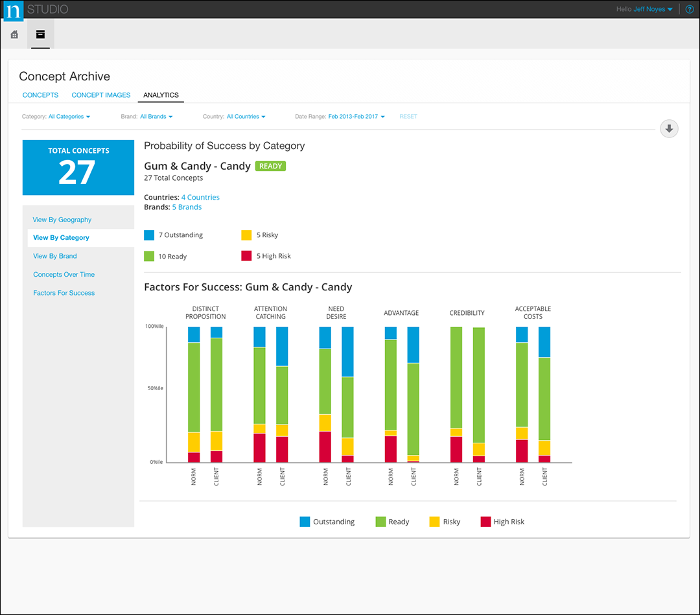Click the Nielsen Studio logo
The image size is (700, 615).
(x=13, y=11)
